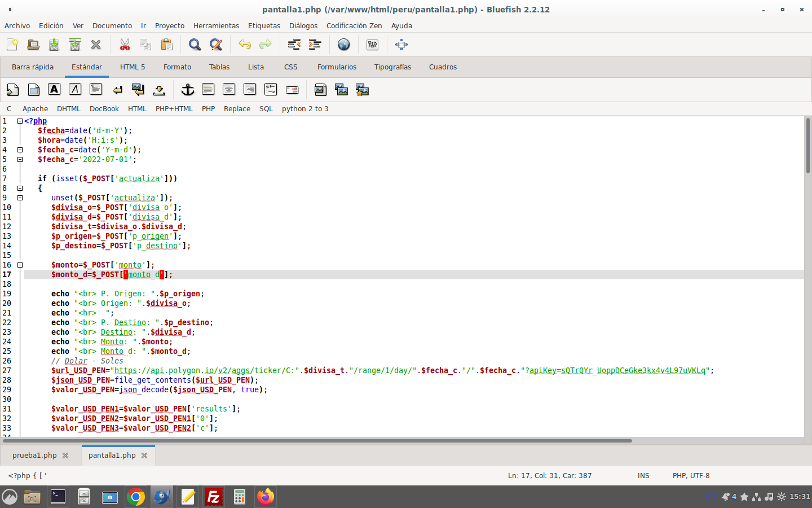Screen dimensions: 812x508
Task: Click the PHP+HTML snippet button
Action: [x=174, y=109]
